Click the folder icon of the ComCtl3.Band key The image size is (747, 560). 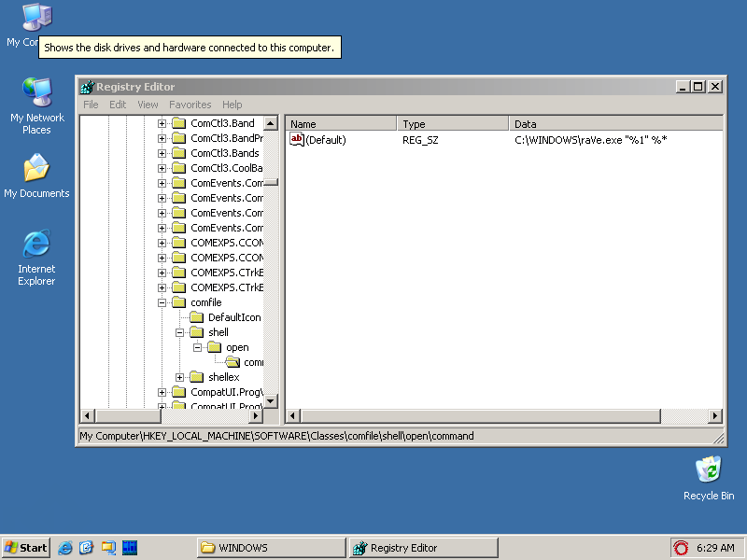click(178, 123)
